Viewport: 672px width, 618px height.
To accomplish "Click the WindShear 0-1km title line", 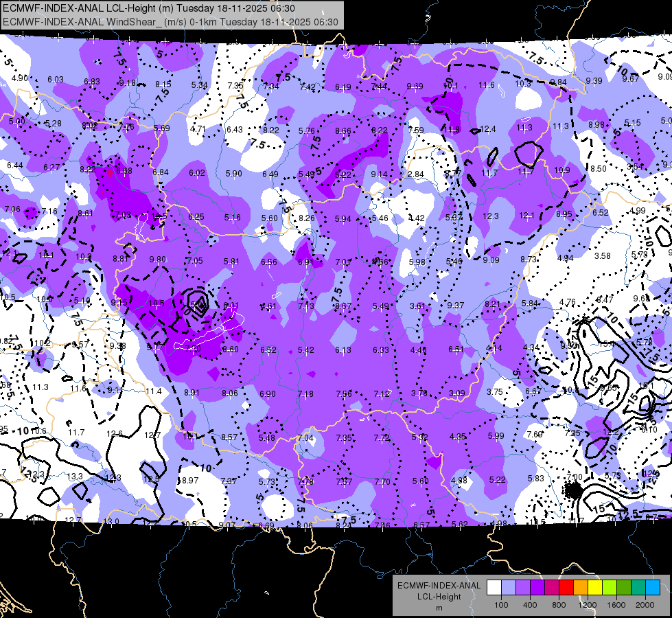I will (x=170, y=22).
